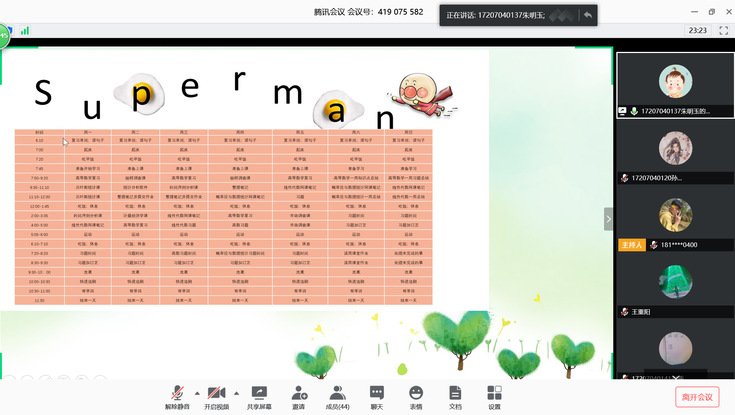Check the green network signal indicator

coord(24,31)
